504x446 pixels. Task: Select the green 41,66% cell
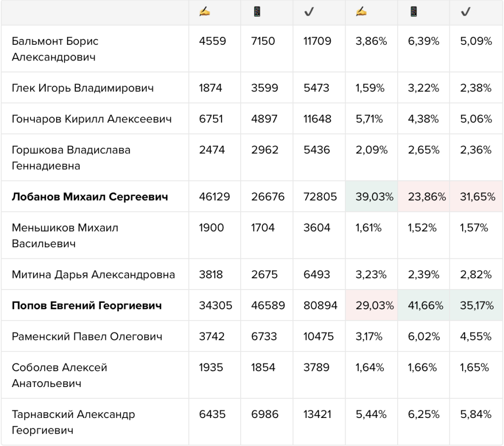(424, 305)
